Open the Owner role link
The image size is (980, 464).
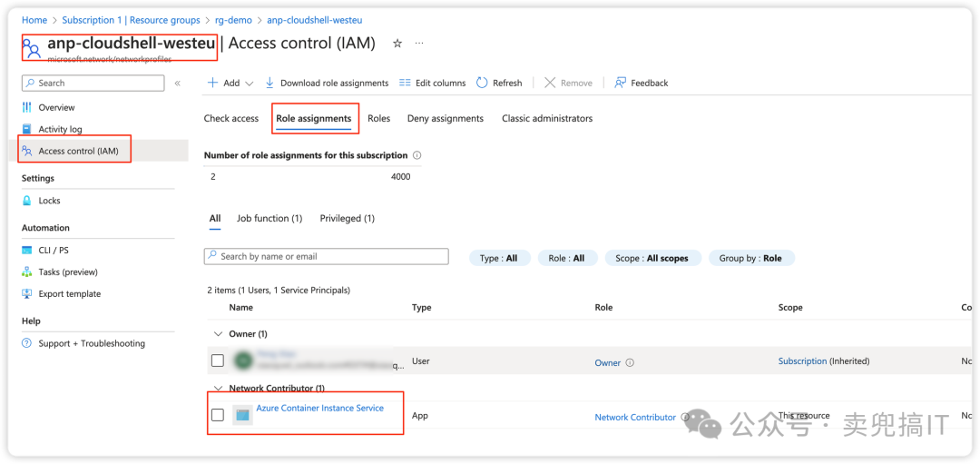[607, 362]
